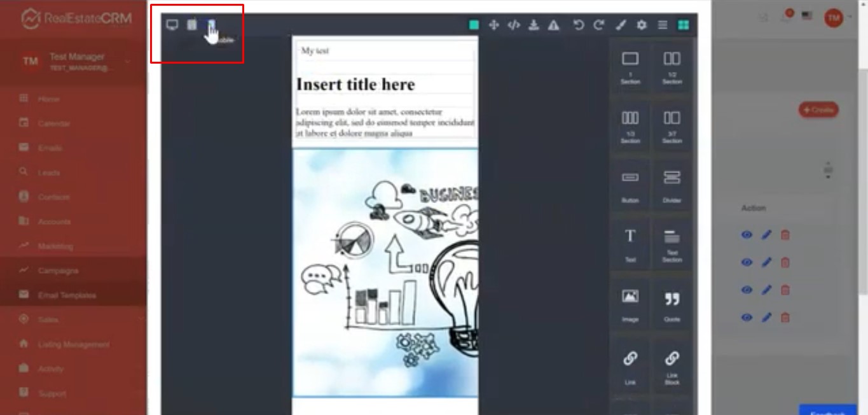868x415 pixels.
Task: Switch to Tablet device preview
Action: [x=192, y=25]
